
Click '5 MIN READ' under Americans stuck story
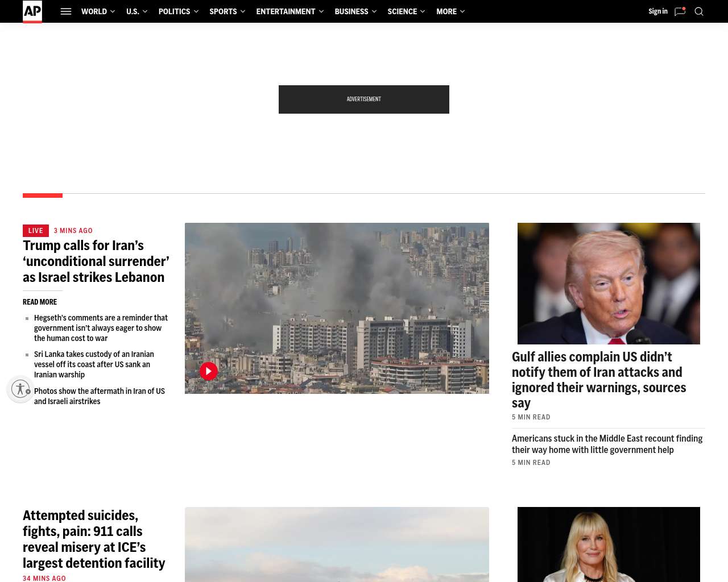[531, 463]
